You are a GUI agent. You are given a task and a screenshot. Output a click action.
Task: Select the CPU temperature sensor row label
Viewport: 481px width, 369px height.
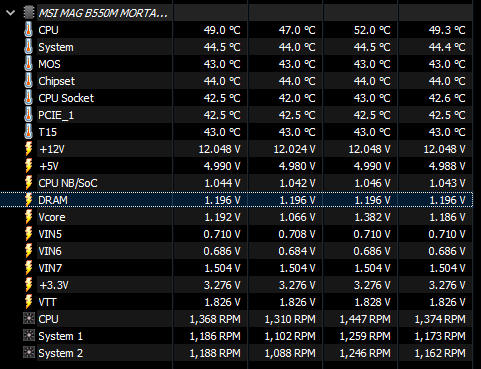point(48,30)
